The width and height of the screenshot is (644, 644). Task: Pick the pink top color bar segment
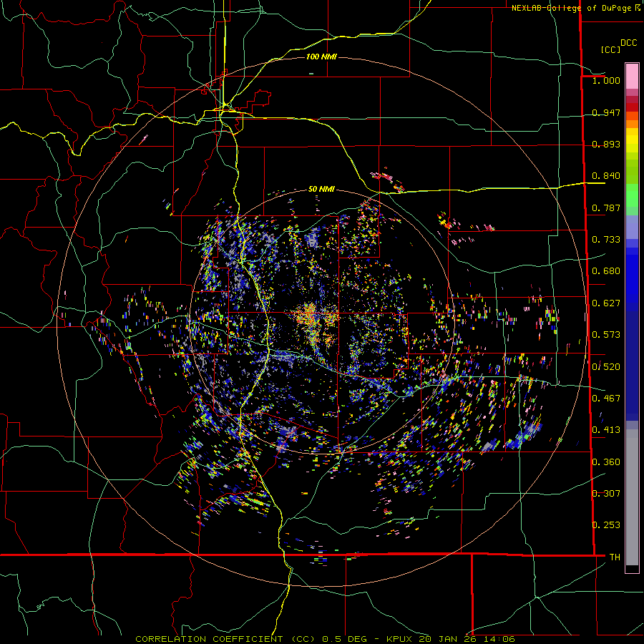coord(632,76)
